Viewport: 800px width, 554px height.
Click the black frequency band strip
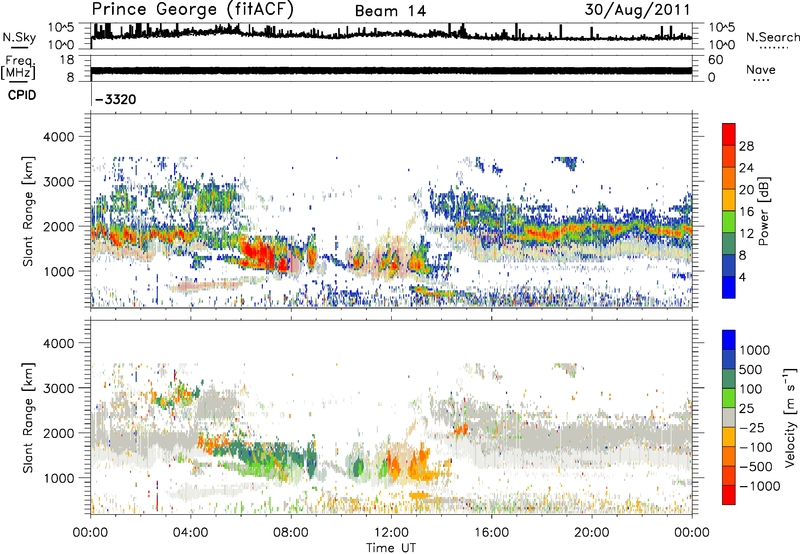[391, 71]
